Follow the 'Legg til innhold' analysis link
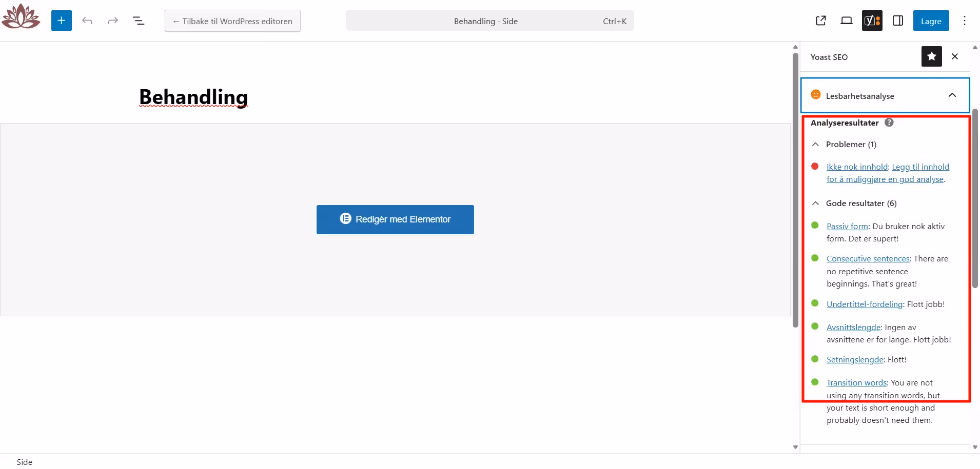The width and height of the screenshot is (980, 469). [888, 173]
